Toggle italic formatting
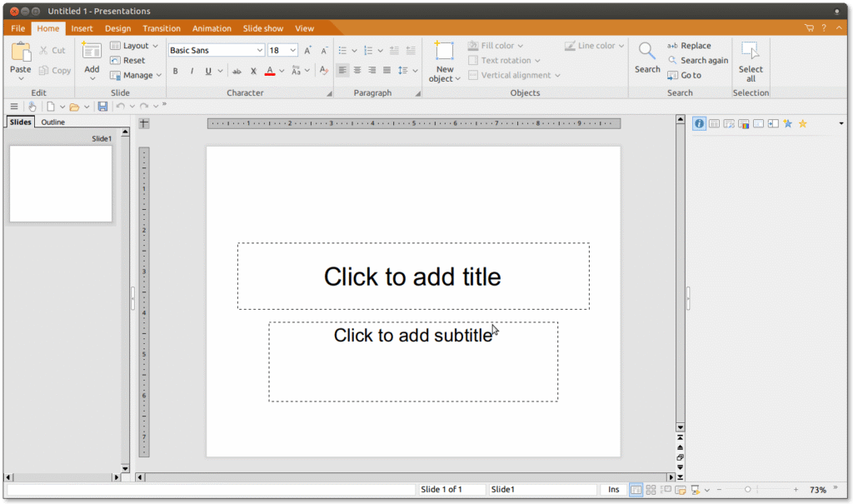The width and height of the screenshot is (853, 504). pyautogui.click(x=192, y=71)
